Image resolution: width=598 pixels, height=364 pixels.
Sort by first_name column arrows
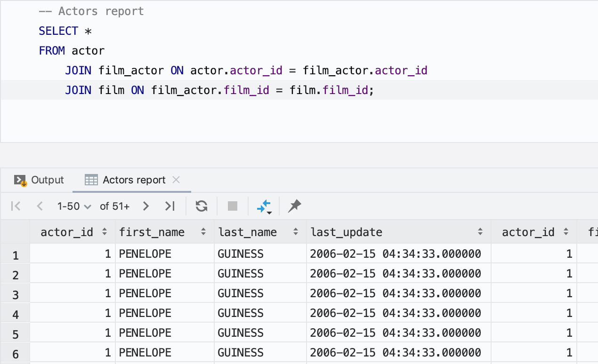point(203,232)
